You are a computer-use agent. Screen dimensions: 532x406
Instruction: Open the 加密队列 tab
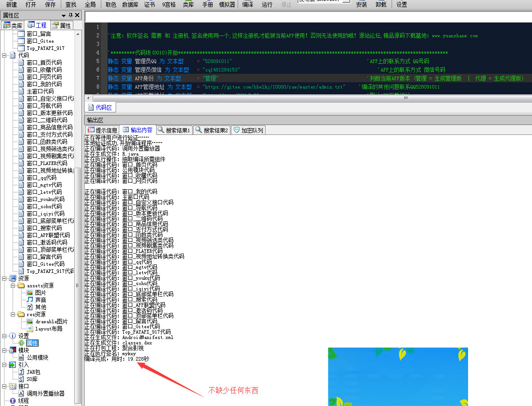click(248, 130)
